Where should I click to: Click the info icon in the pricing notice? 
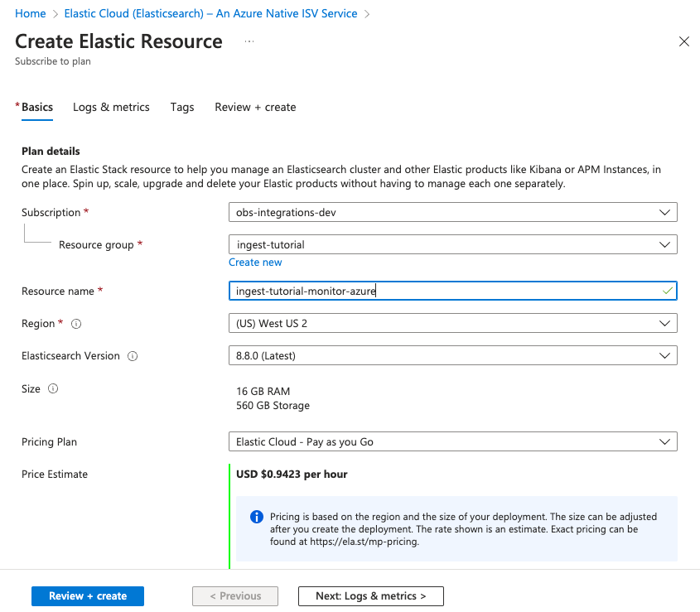coord(256,516)
